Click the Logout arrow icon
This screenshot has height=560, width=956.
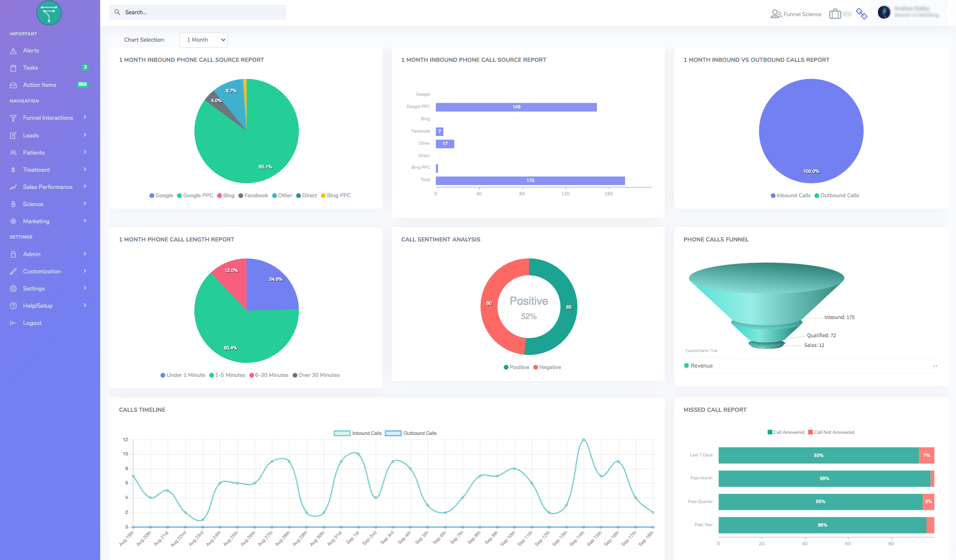13,323
